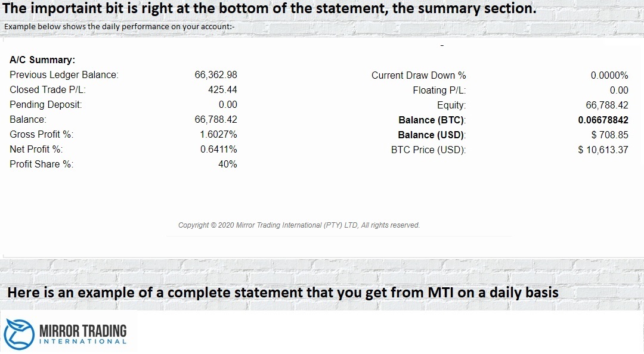Click the "important bit" headline at top
The image size is (644, 354).
pos(270,10)
